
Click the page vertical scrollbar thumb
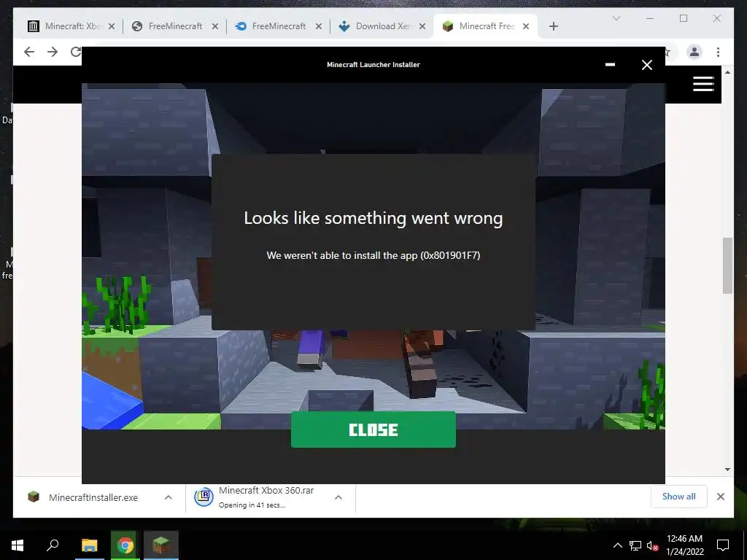[727, 265]
